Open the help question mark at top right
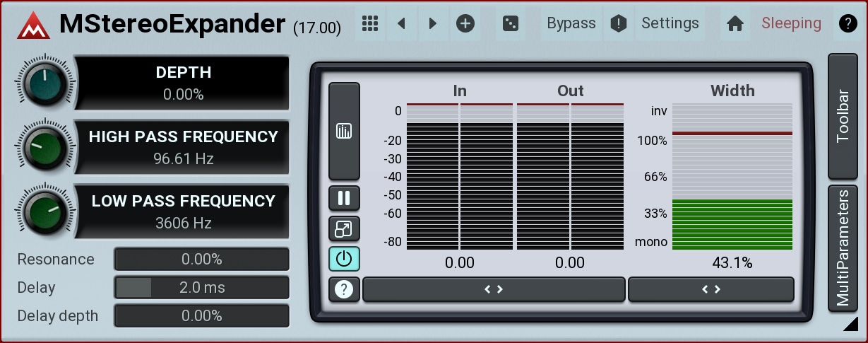This screenshot has height=343, width=868. (x=847, y=23)
